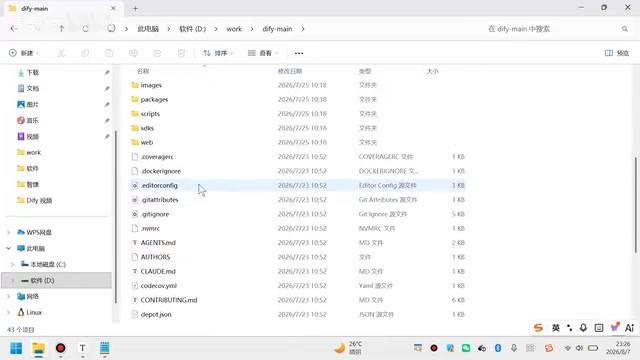
Task: Click 软件 (D:) in the address breadcrumb
Action: (193, 29)
